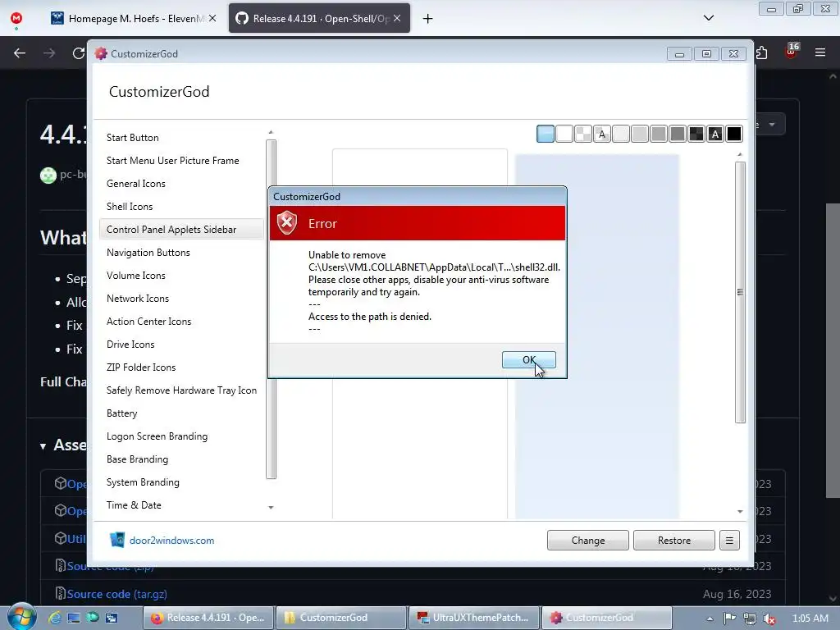840x630 pixels.
Task: Open the door2windows.com link
Action: [171, 540]
